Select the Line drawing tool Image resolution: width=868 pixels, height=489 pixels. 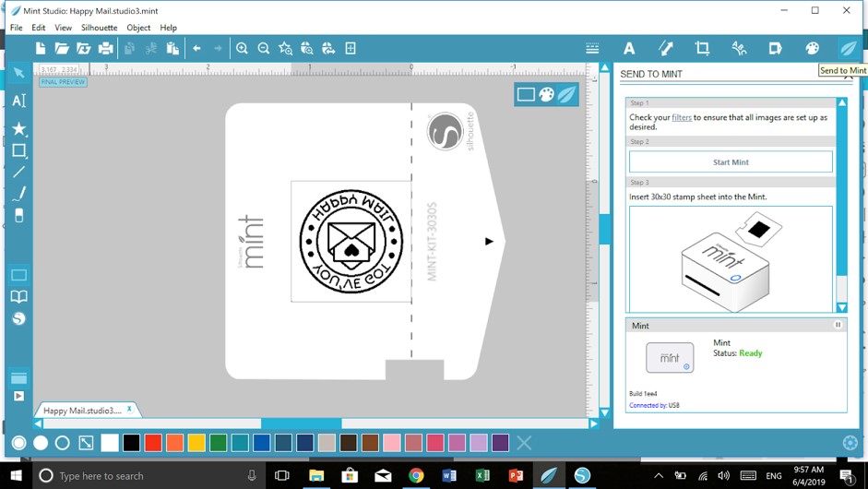[18, 172]
